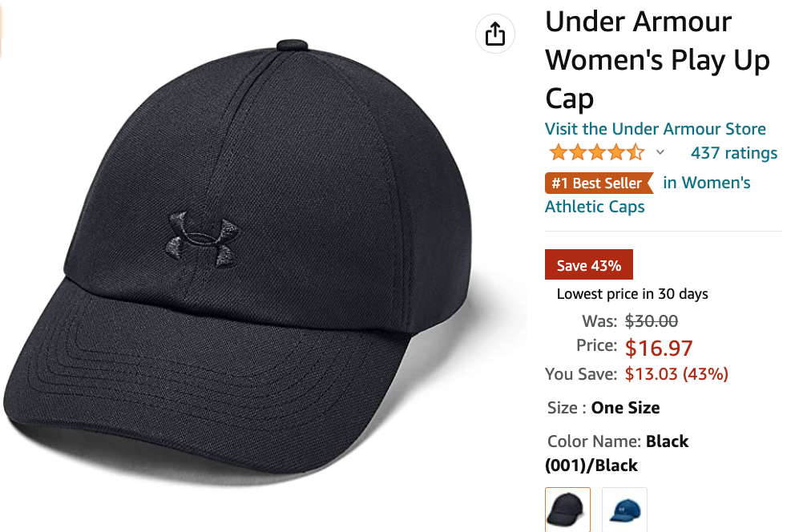The width and height of the screenshot is (795, 532).
Task: Open the Athletic Caps category link
Action: (595, 207)
